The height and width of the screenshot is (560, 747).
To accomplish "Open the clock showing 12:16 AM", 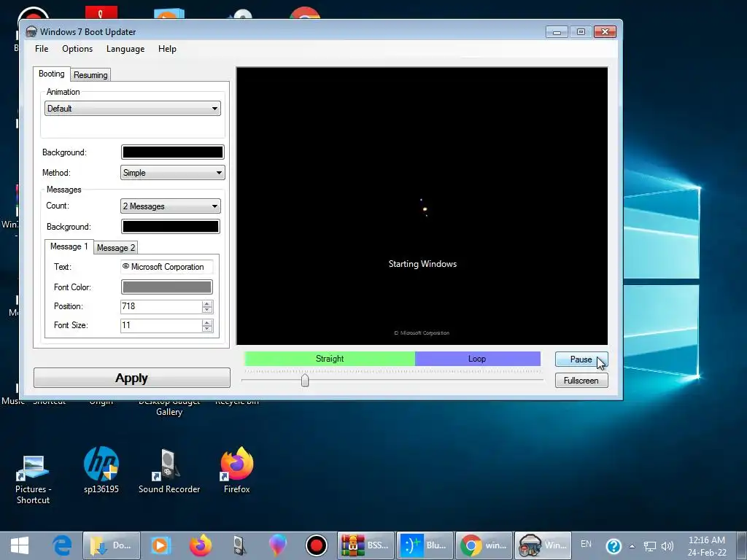I will (707, 546).
